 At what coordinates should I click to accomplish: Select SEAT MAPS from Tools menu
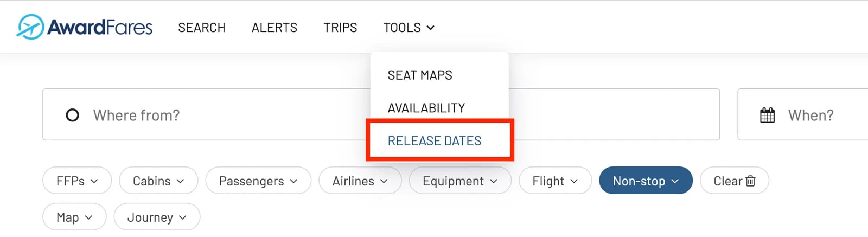click(x=420, y=75)
